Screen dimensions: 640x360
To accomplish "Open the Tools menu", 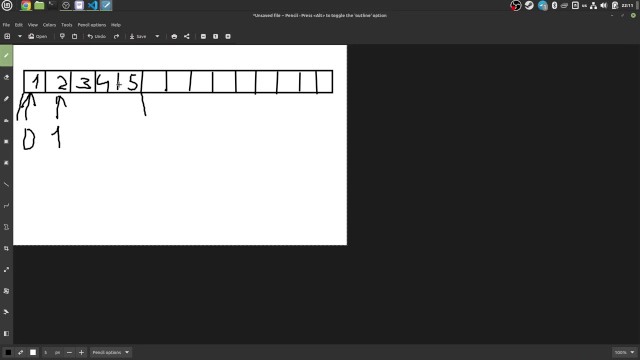I will coord(67,25).
